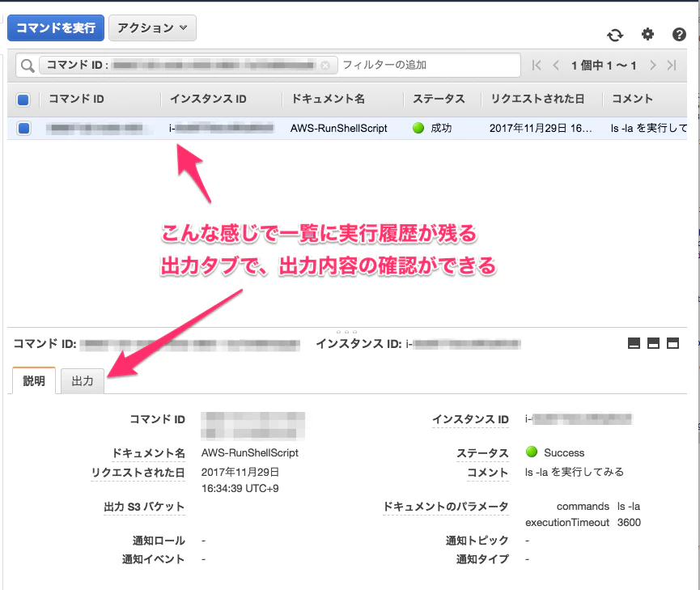Click the 16:34:39 UTC+9 timestamp
Image resolution: width=700 pixels, height=590 pixels.
click(x=240, y=488)
